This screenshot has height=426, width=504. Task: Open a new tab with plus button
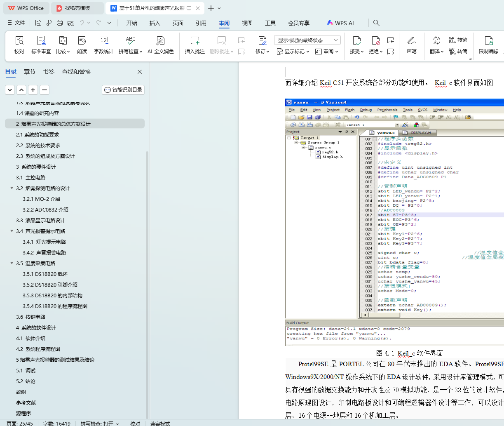[x=211, y=8]
